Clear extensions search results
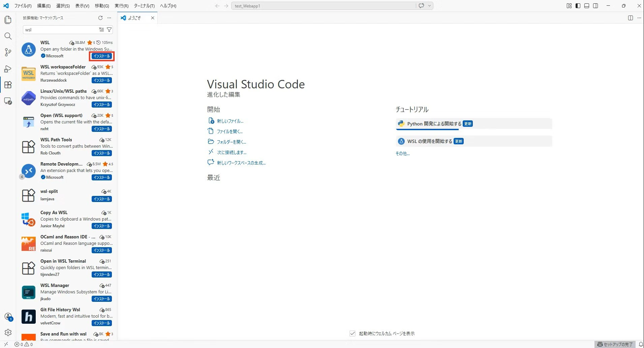The width and height of the screenshot is (644, 348). tap(101, 30)
